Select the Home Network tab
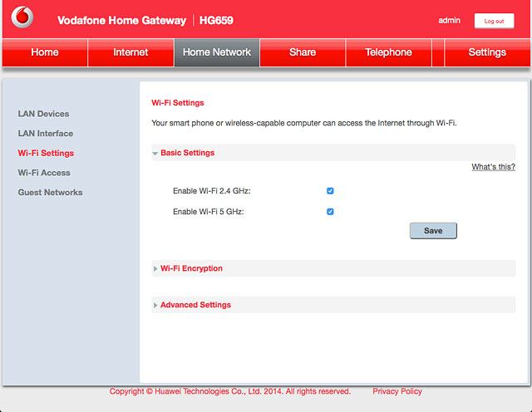 [x=217, y=52]
